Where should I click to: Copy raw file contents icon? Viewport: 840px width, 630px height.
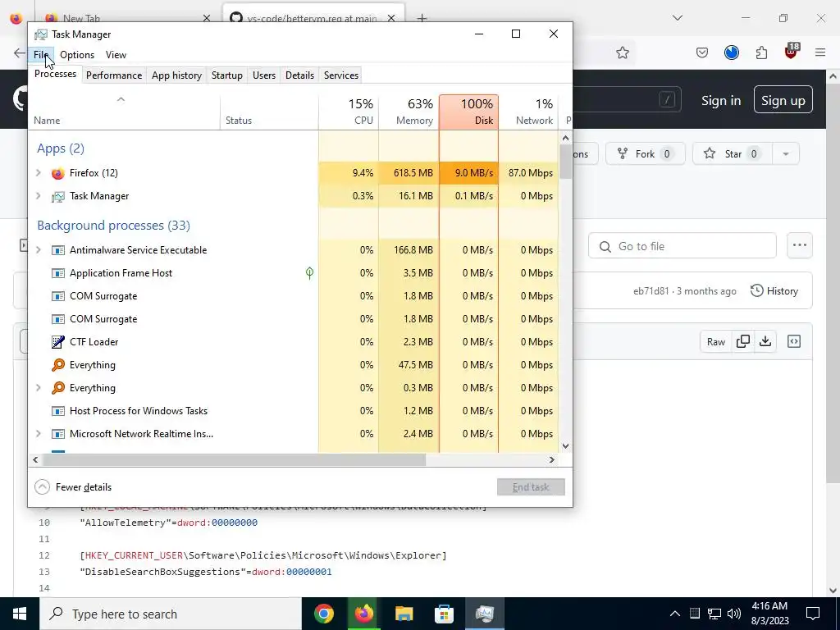[x=743, y=342]
